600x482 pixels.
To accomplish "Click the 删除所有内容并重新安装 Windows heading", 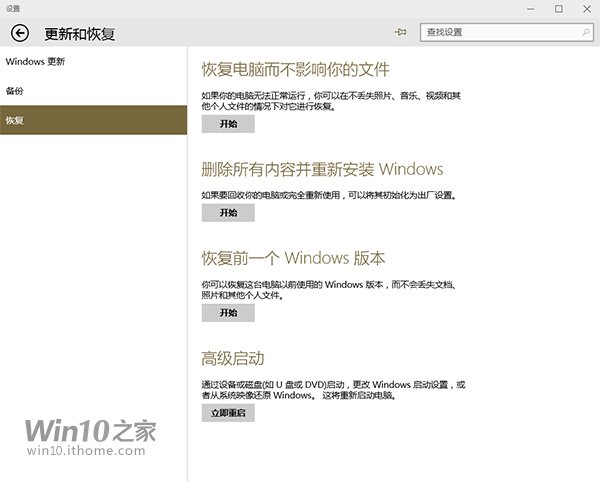I will [x=322, y=169].
